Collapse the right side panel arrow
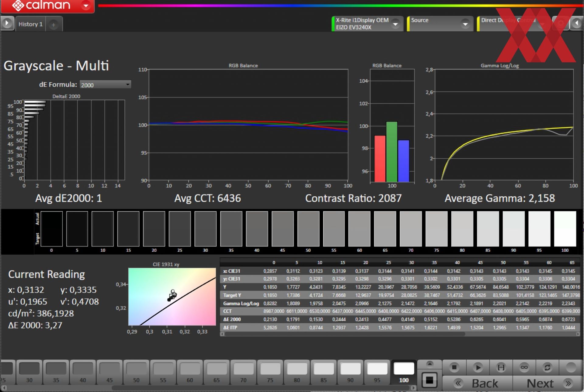 point(577,23)
